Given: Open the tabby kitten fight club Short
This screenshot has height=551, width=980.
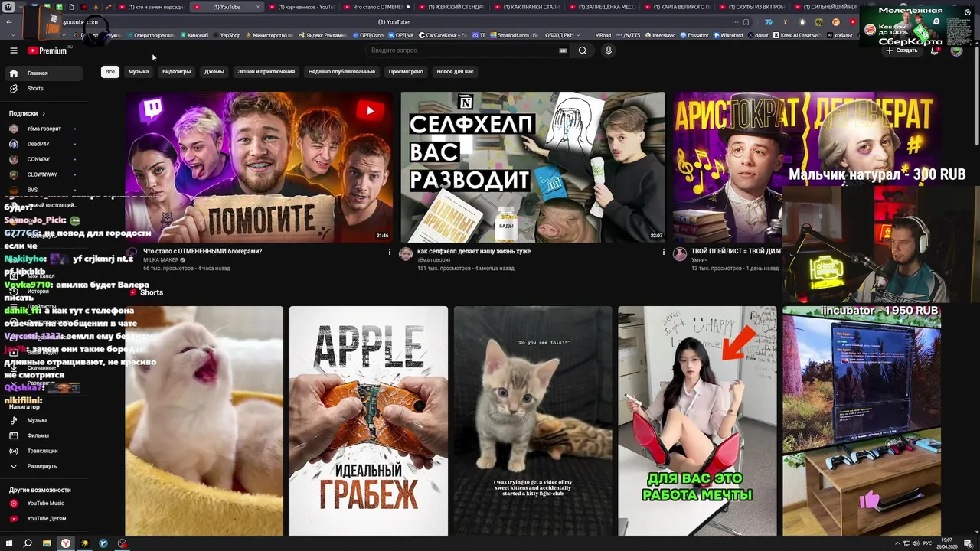Looking at the screenshot, I should pos(533,421).
